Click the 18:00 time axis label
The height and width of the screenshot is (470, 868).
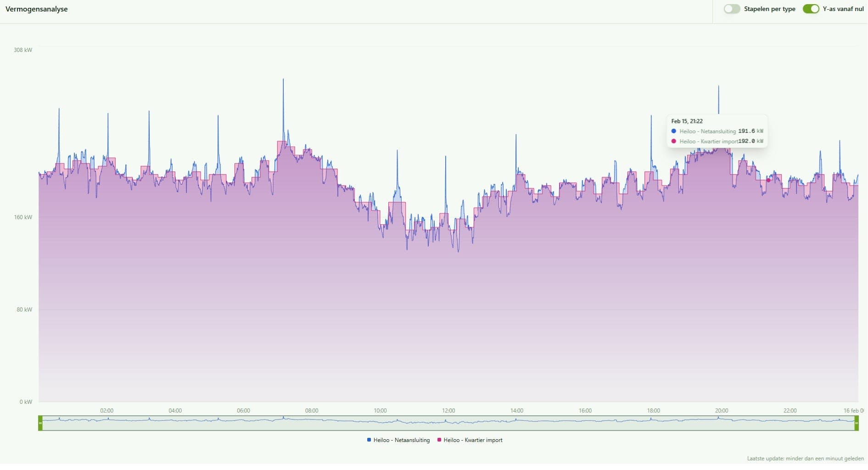[x=654, y=411]
